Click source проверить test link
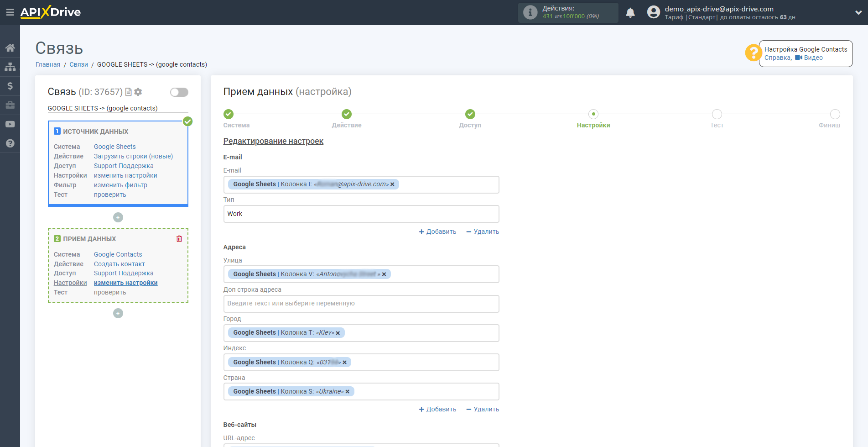 pos(110,195)
